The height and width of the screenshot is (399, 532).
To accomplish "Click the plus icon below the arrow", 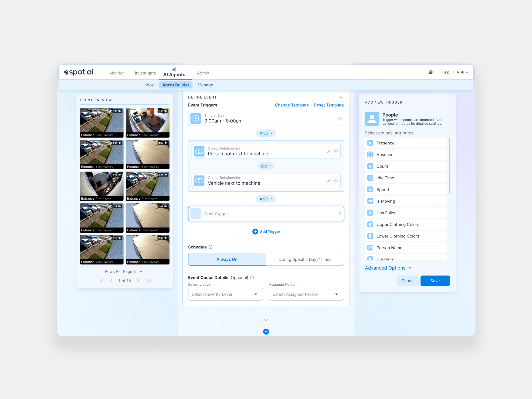I will (x=266, y=332).
